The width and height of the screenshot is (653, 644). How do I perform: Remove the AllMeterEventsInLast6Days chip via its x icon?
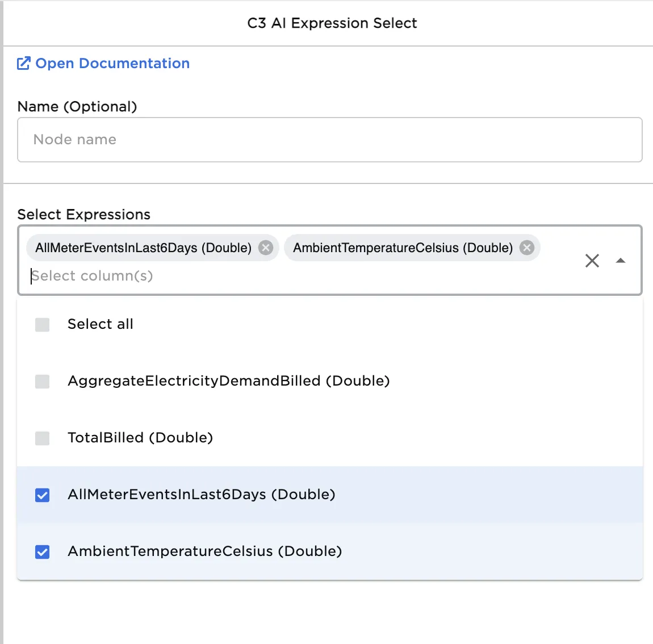[266, 248]
